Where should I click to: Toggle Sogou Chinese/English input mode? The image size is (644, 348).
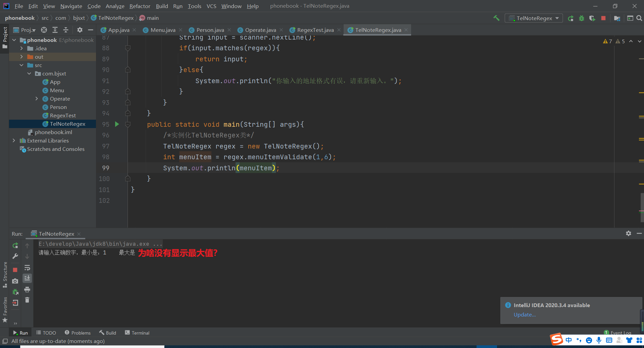coord(568,340)
